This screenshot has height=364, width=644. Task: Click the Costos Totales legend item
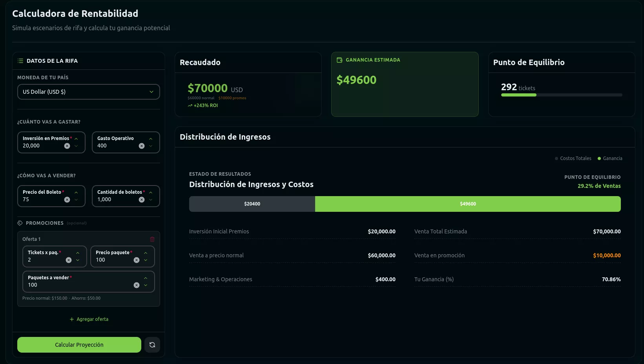[x=573, y=158]
